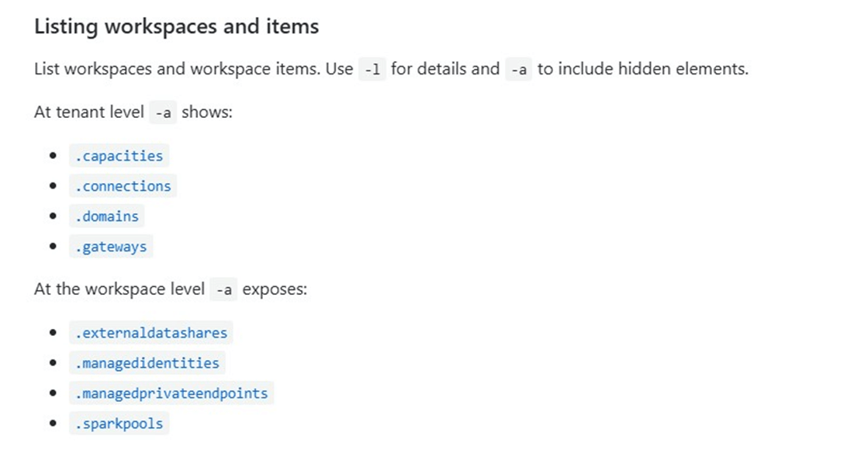Open the .externaldatashares link
Viewport: 868px width, 450px height.
(x=151, y=333)
